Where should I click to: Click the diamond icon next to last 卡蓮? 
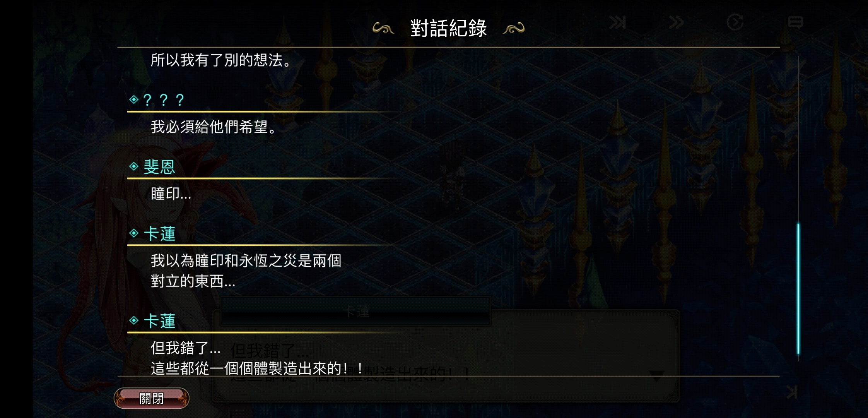(x=134, y=320)
